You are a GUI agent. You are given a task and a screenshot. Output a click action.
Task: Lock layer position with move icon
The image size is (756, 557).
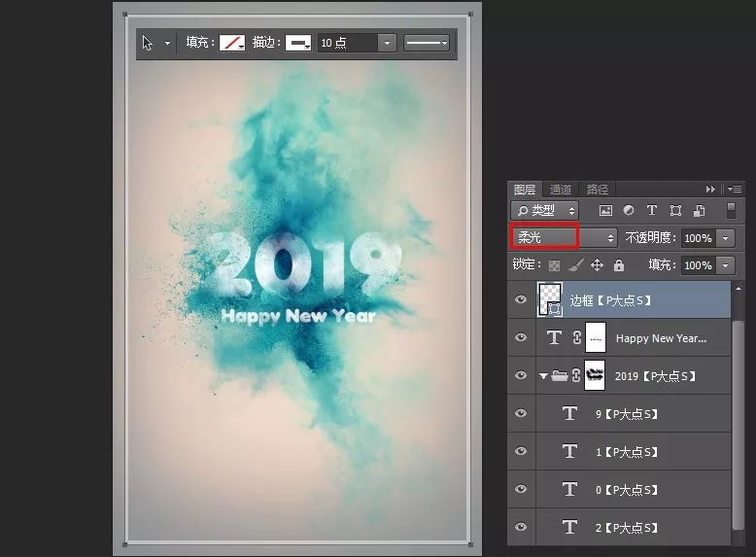click(597, 264)
